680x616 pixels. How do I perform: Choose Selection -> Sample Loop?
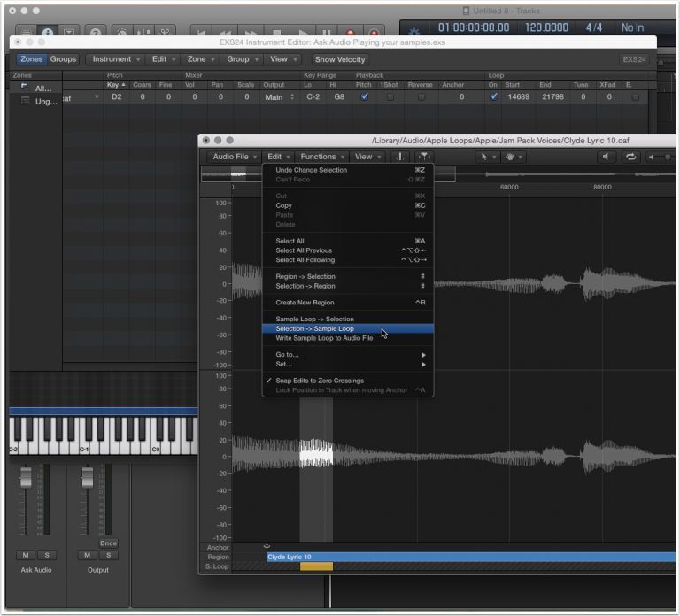[x=348, y=328]
